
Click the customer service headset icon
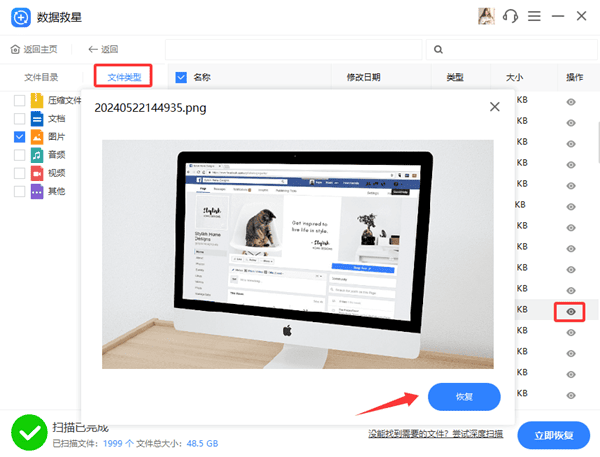[511, 16]
